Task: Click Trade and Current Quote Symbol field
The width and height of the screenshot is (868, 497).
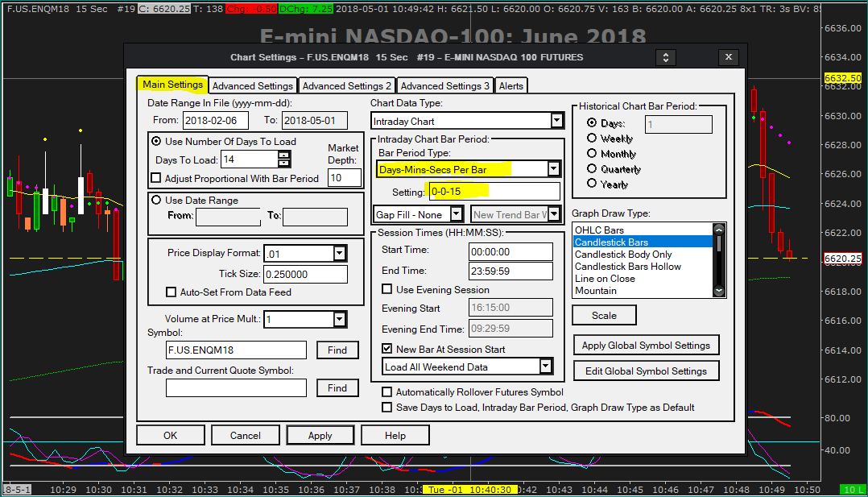Action: [236, 387]
